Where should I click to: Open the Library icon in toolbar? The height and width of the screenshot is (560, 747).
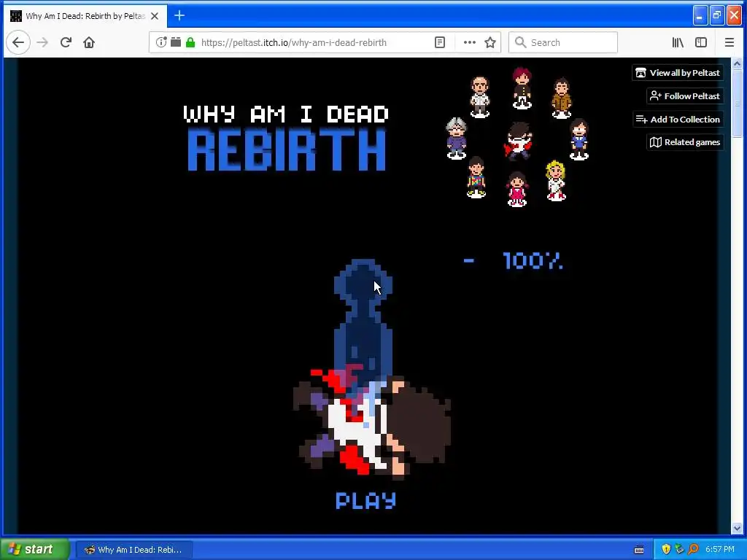coord(678,42)
